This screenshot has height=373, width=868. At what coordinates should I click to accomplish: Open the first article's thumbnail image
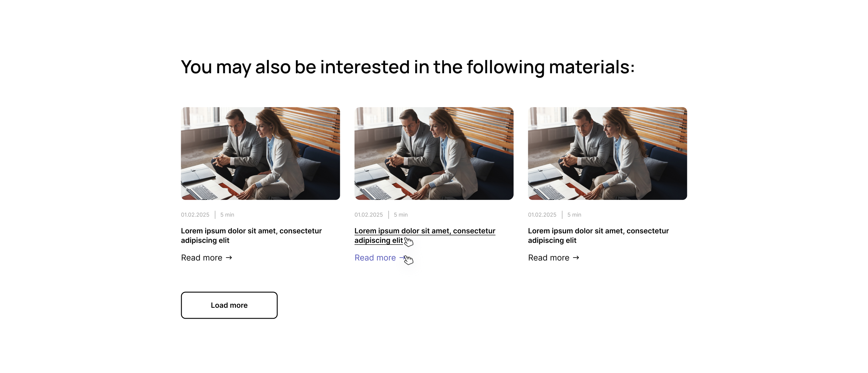pyautogui.click(x=260, y=153)
